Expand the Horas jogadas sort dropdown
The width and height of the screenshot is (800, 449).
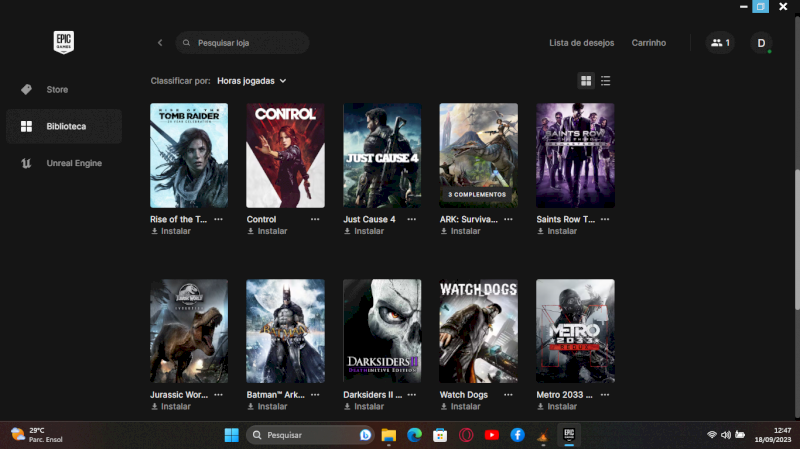(x=251, y=80)
